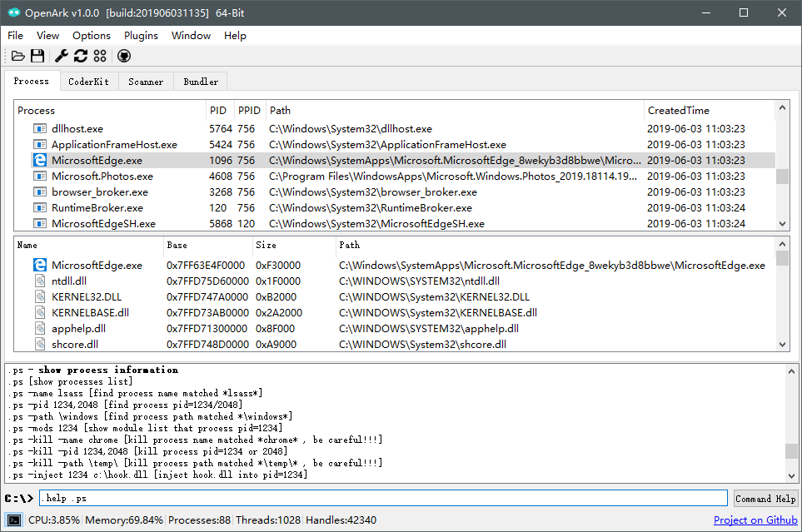
Task: Open the Project on Github link
Action: point(755,520)
